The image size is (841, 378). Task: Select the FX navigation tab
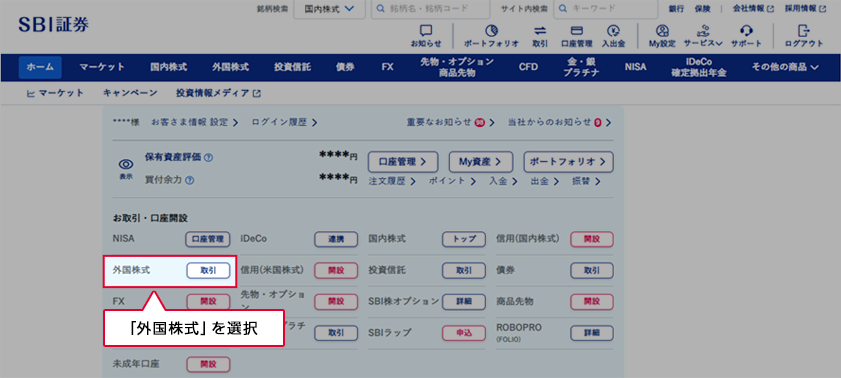387,67
